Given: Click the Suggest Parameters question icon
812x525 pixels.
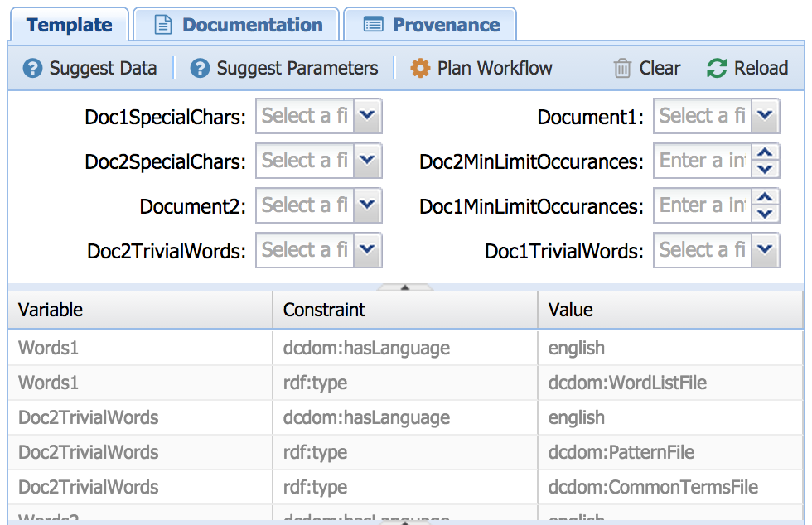Looking at the screenshot, I should tap(200, 68).
